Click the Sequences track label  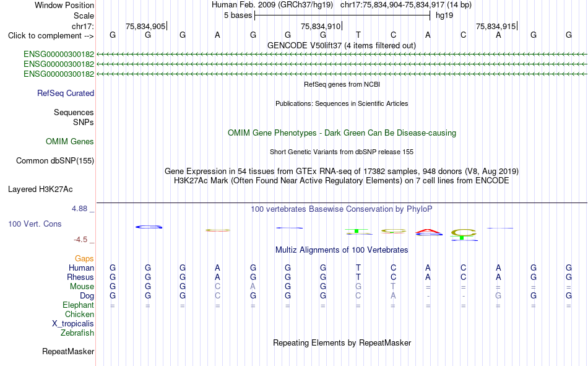74,112
